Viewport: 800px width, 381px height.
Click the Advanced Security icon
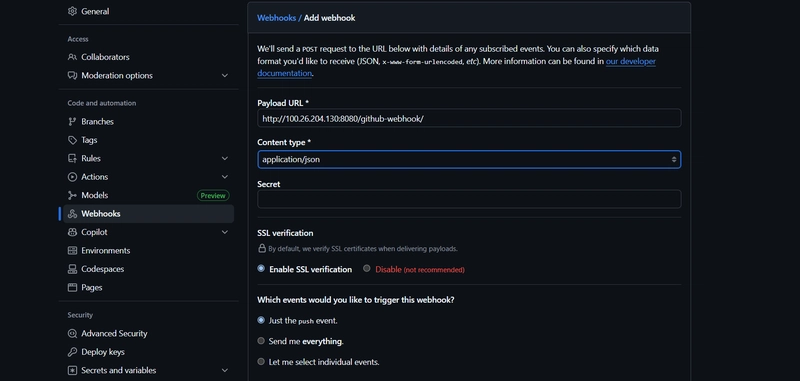(72, 334)
